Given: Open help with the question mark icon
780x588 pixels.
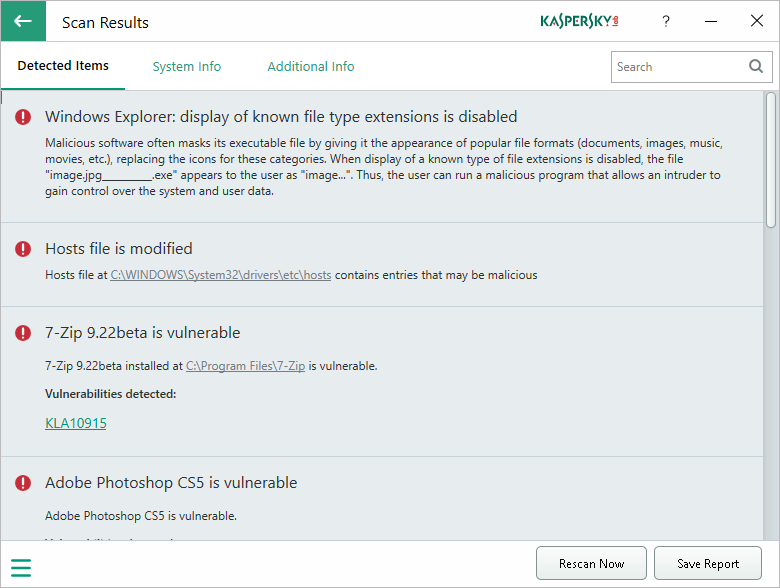Looking at the screenshot, I should click(x=666, y=21).
